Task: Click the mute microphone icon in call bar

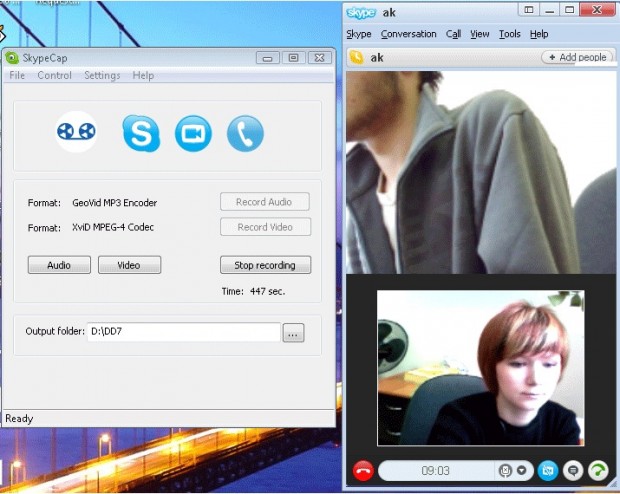Action: click(505, 471)
